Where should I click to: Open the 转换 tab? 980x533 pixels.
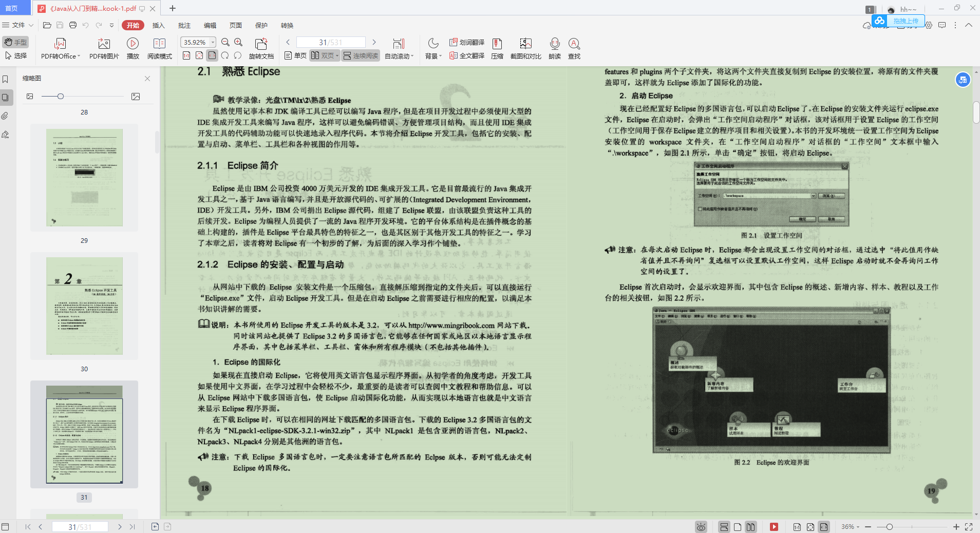click(287, 25)
